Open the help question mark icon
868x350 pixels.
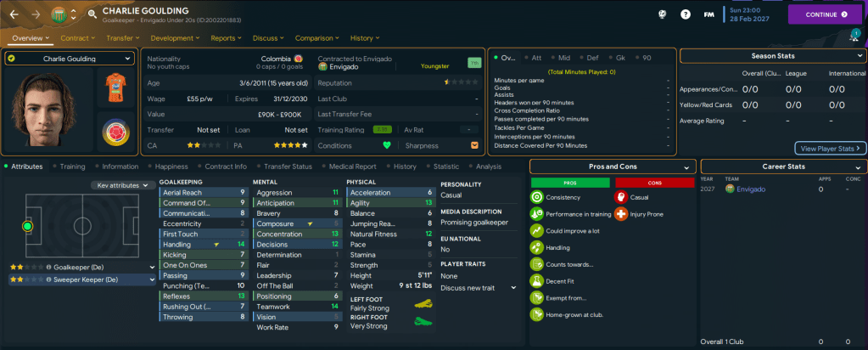pyautogui.click(x=686, y=14)
